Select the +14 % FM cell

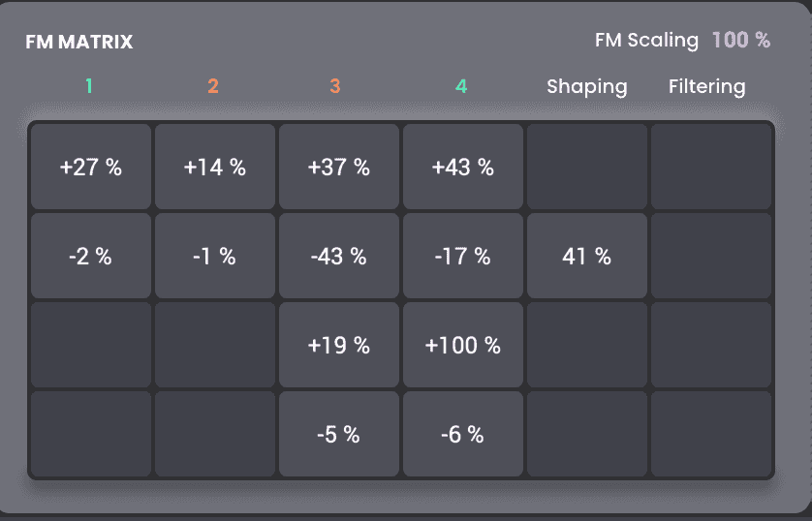click(214, 167)
